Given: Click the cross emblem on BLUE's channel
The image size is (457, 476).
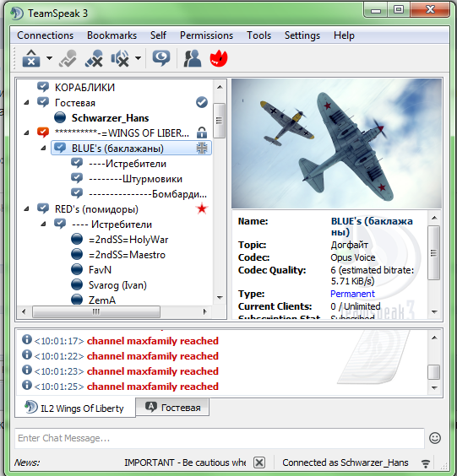Looking at the screenshot, I should (x=202, y=148).
